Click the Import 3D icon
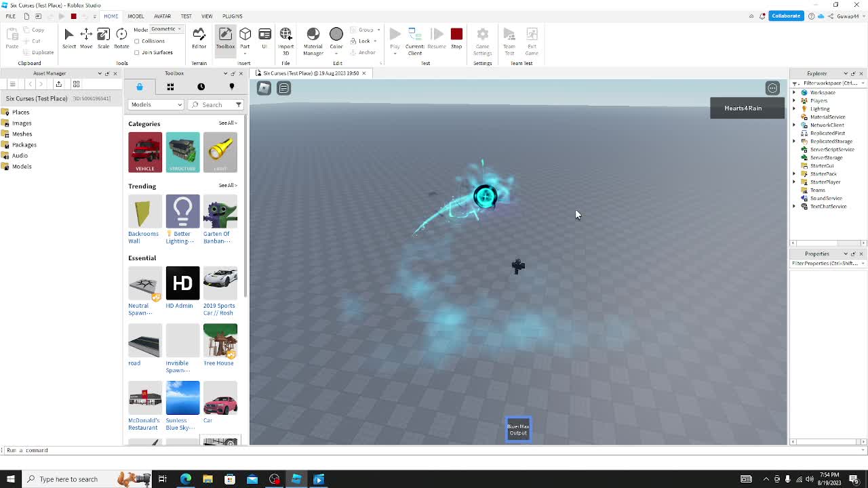Screen dimensions: 868x488 [285, 39]
